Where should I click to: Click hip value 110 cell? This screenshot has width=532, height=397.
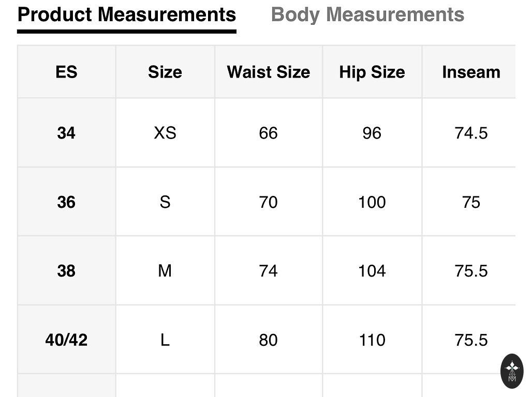(x=372, y=340)
